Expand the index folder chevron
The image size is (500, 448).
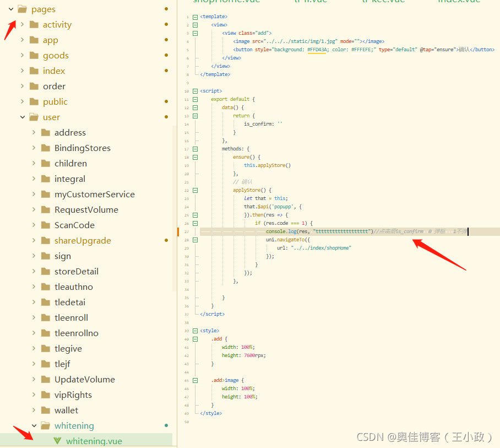coord(22,71)
